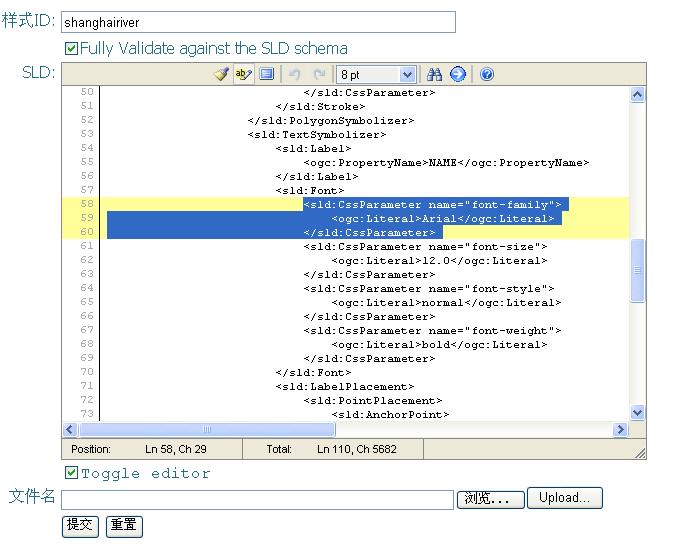The height and width of the screenshot is (547, 675).
Task: Click the <sld:TextSymbolizer> line
Action: coord(317,135)
